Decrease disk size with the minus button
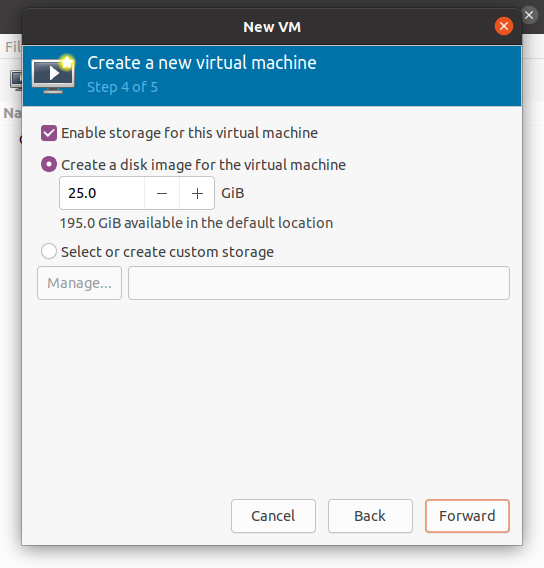This screenshot has height=568, width=544. pyautogui.click(x=162, y=193)
